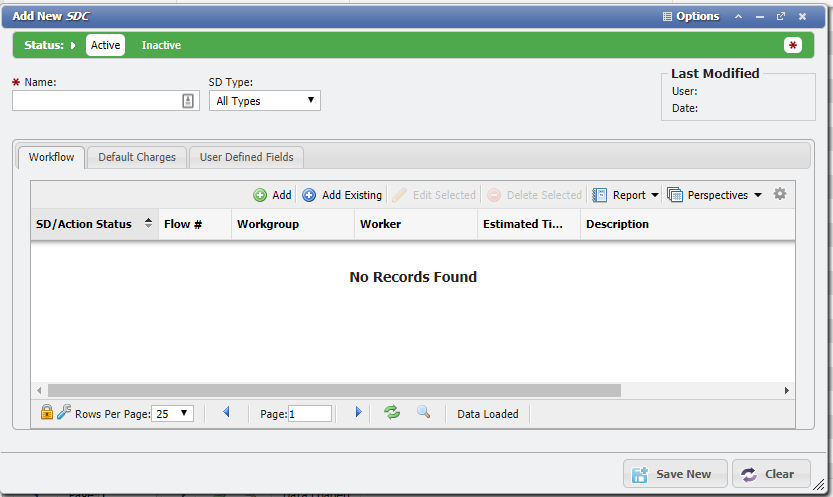Screen dimensions: 833x497
Task: Click the padlock icon in grid footer
Action: tap(46, 412)
